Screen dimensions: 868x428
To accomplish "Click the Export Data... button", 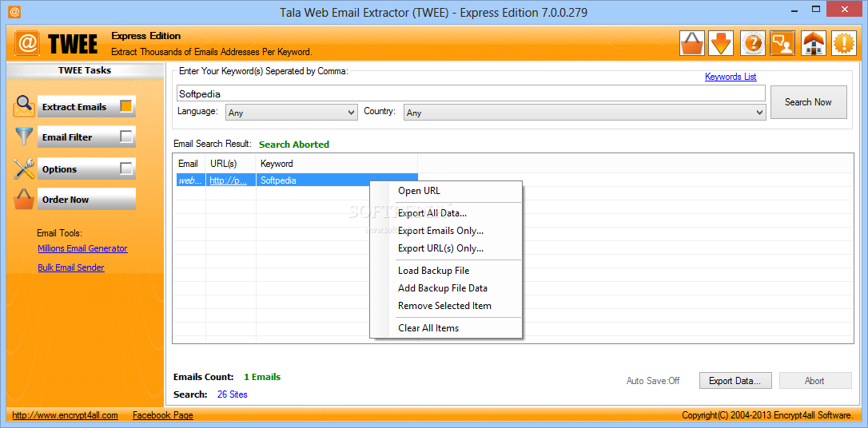I will pyautogui.click(x=735, y=380).
